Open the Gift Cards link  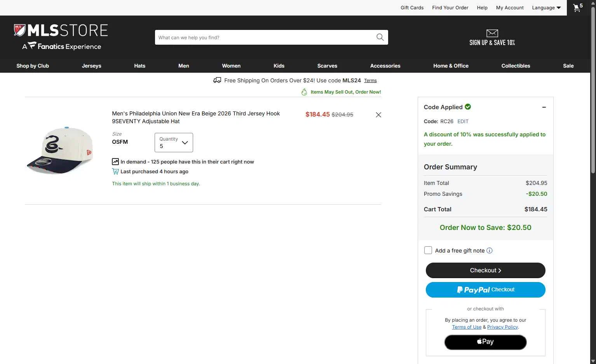[x=412, y=8]
